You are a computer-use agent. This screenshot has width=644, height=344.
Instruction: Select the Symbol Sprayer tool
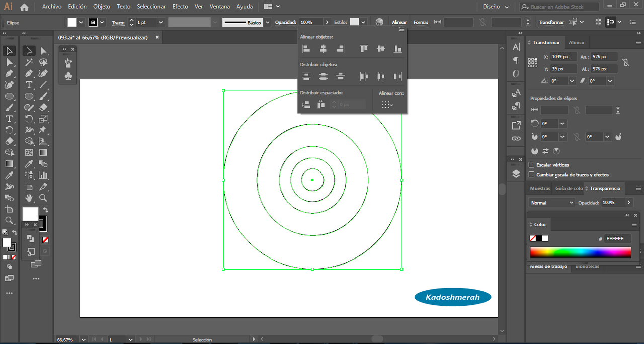(x=29, y=175)
